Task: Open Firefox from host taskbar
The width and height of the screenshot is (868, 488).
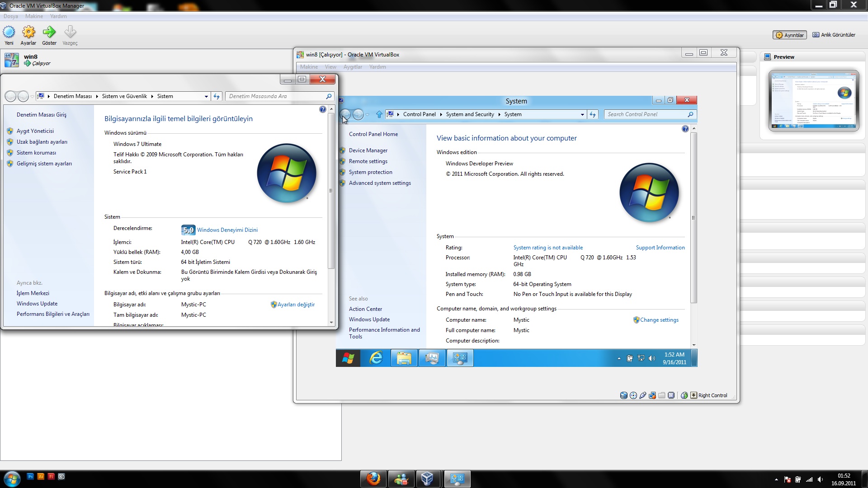Action: coord(373,479)
